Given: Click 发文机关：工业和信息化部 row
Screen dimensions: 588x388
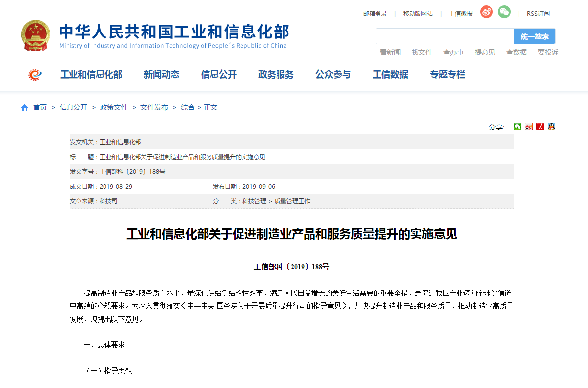Looking at the screenshot, I should [291, 142].
